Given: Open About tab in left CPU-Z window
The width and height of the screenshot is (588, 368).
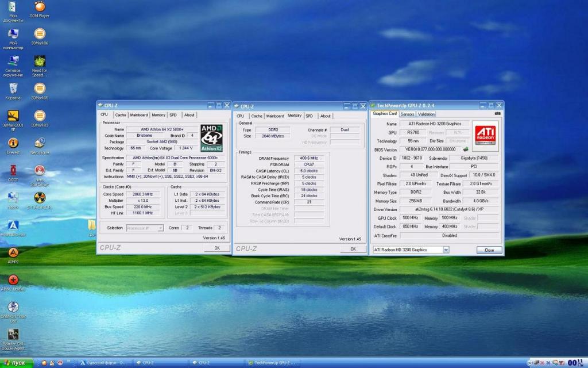Looking at the screenshot, I should tap(189, 115).
